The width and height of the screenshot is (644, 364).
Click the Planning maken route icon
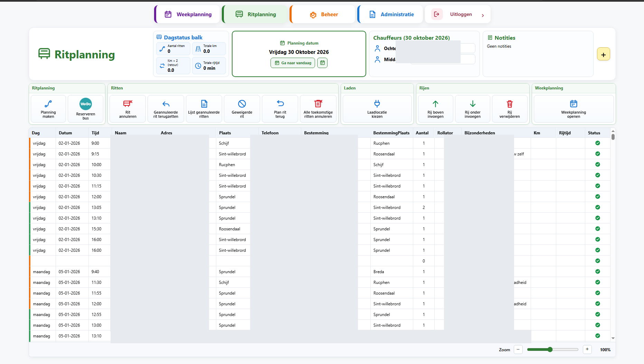48,104
